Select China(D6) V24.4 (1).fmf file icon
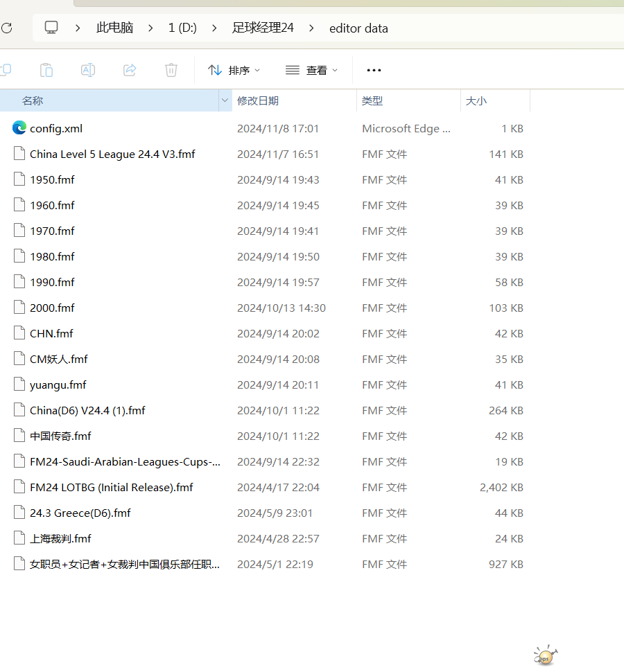This screenshot has height=672, width=624. (19, 410)
